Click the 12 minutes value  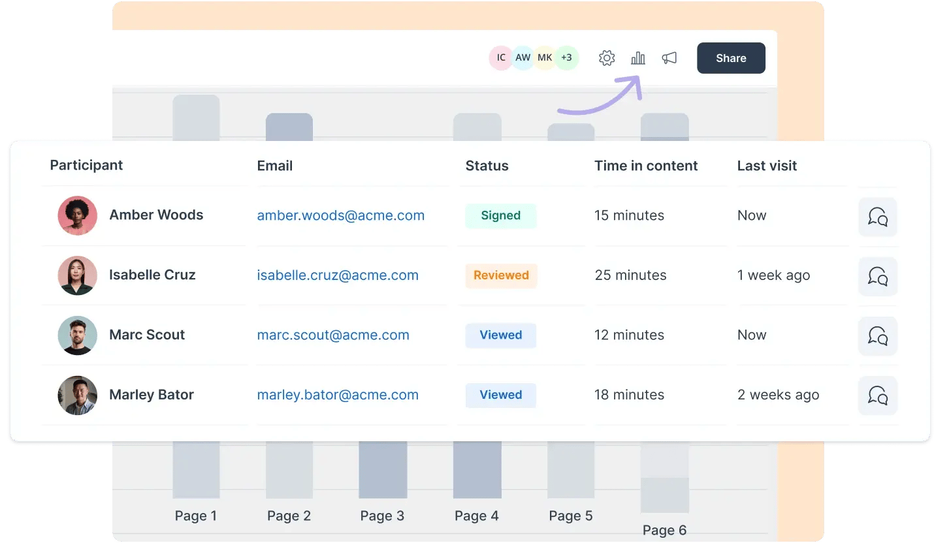click(x=629, y=335)
